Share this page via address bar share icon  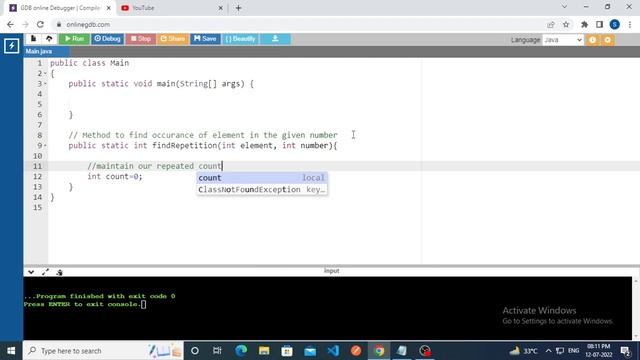(x=551, y=24)
